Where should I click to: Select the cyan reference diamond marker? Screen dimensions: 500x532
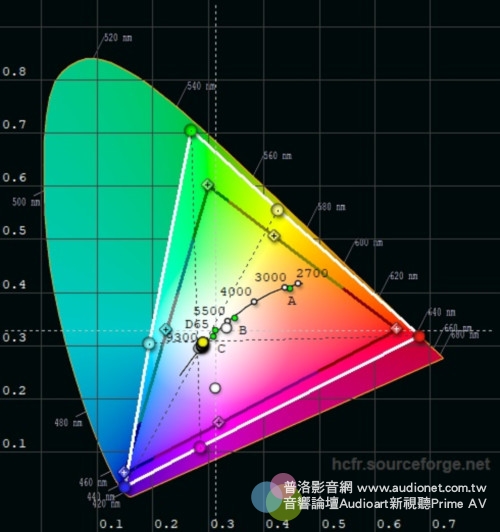(166, 329)
